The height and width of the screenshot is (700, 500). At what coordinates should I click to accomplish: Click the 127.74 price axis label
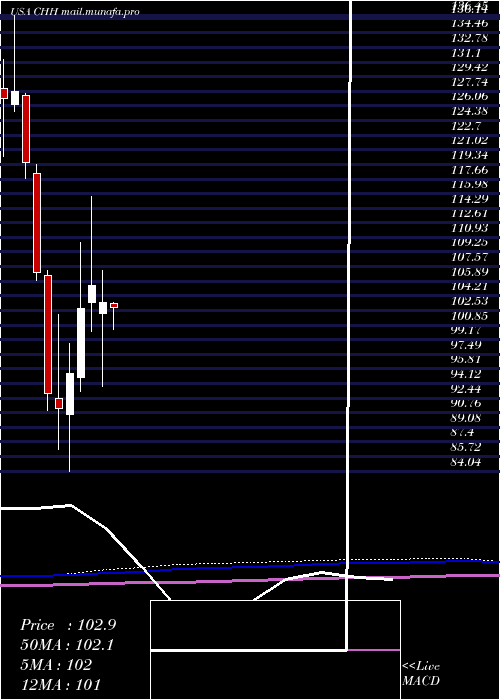(x=470, y=82)
